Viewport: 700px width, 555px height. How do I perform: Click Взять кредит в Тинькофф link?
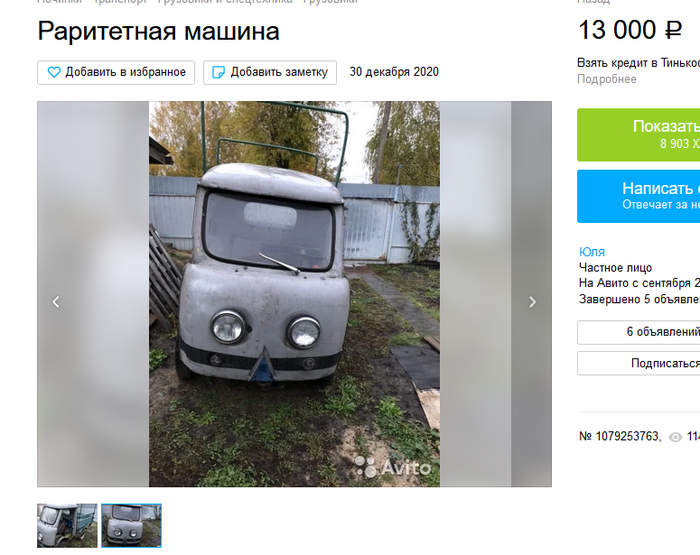638,63
